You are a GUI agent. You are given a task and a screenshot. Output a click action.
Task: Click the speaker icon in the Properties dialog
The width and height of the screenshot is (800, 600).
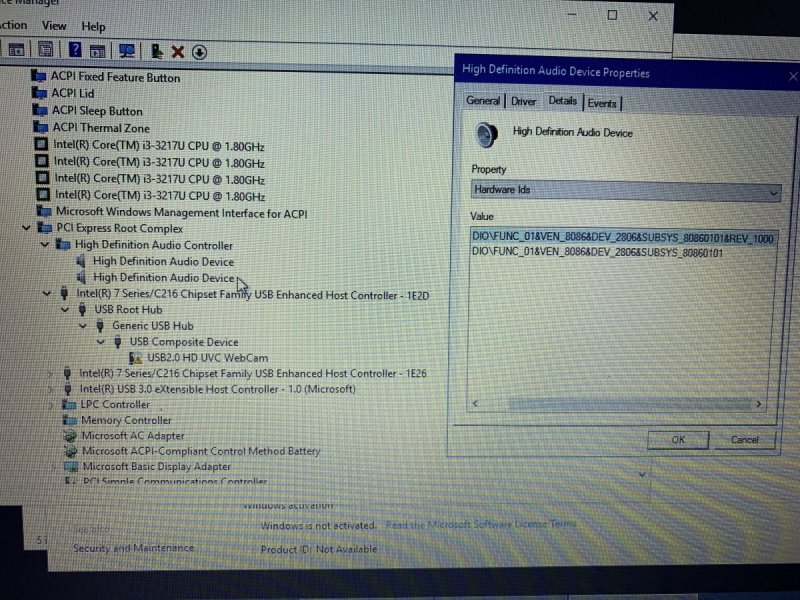(486, 135)
